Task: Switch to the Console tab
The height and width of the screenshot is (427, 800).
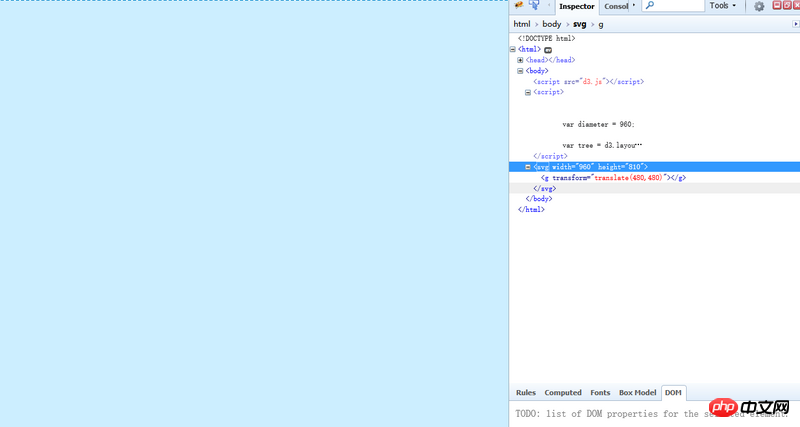Action: (x=616, y=7)
